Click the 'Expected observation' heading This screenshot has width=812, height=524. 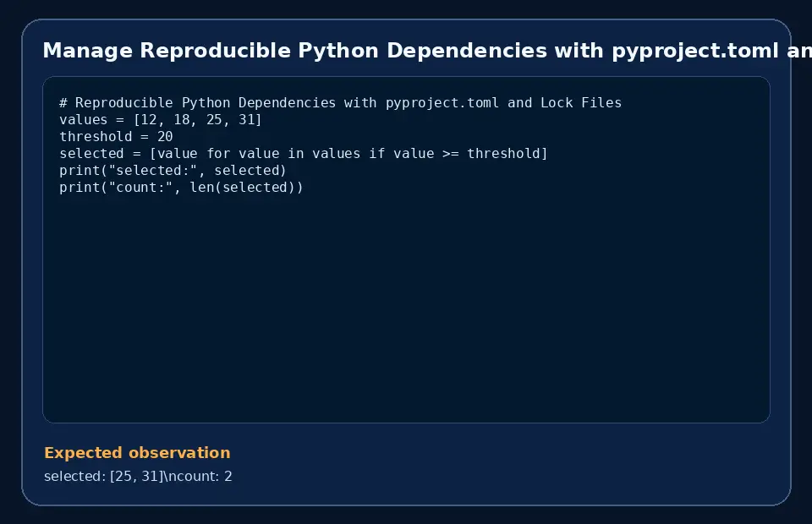137,453
